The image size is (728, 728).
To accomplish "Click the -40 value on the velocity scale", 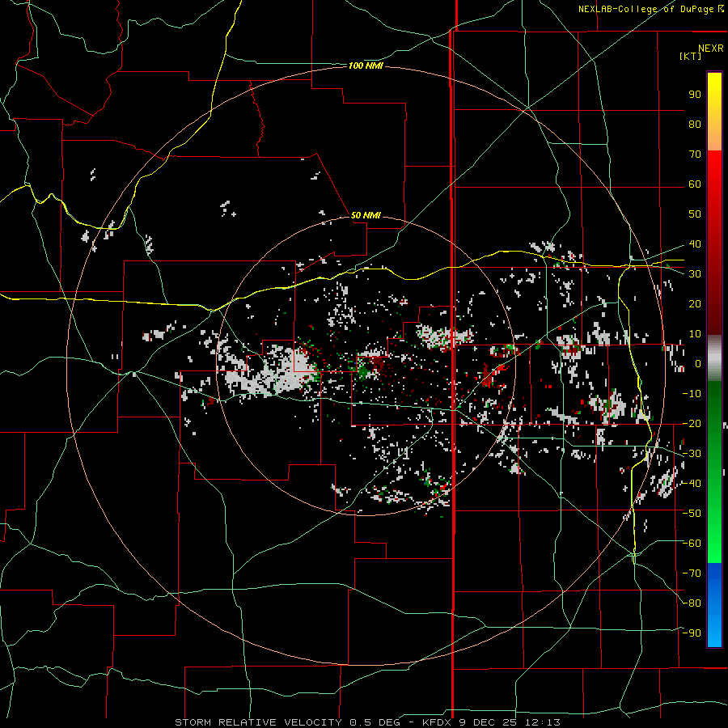I will [692, 484].
